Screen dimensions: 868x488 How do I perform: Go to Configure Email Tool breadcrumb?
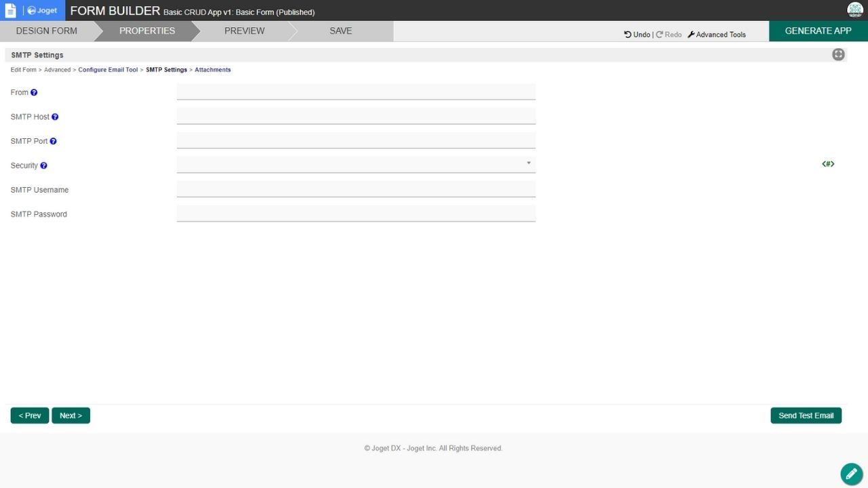pyautogui.click(x=108, y=70)
